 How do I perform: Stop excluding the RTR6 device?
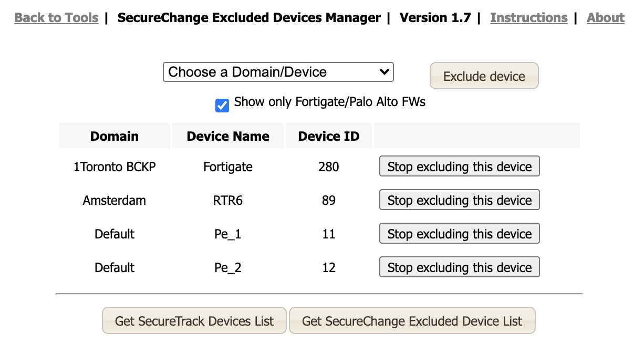(459, 200)
